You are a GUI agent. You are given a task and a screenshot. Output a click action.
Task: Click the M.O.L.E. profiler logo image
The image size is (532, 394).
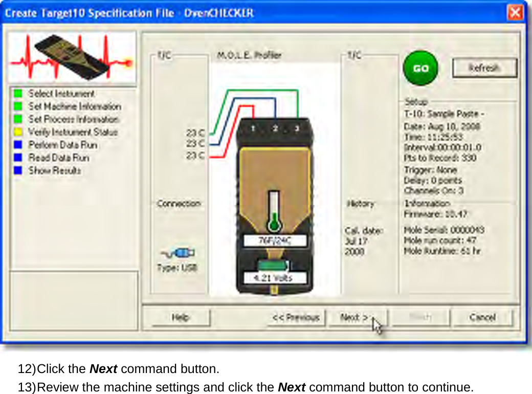72,58
